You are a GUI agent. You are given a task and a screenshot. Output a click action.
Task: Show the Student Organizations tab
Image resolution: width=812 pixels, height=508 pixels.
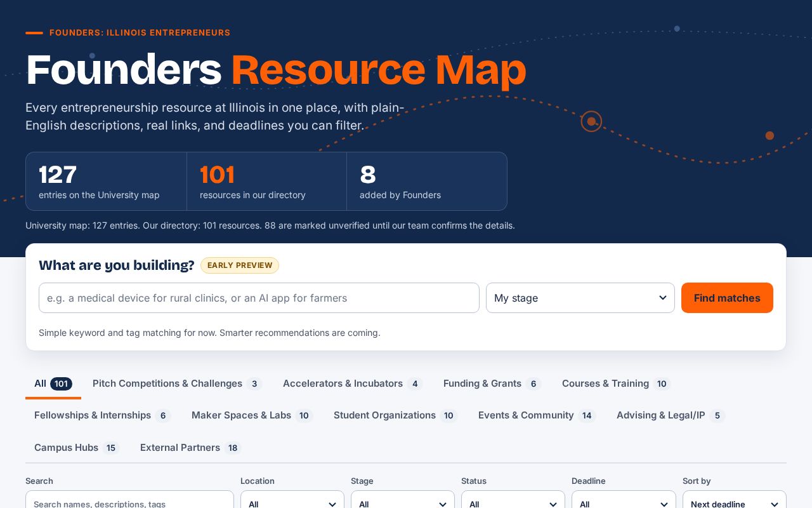pos(395,415)
